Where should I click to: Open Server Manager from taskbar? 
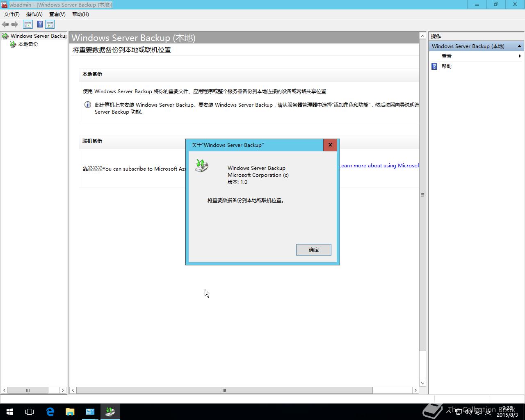[90, 412]
